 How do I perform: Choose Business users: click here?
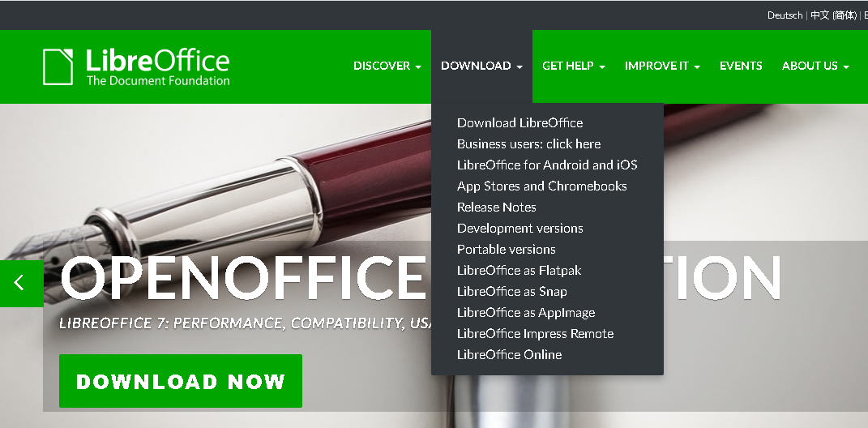[x=528, y=144]
